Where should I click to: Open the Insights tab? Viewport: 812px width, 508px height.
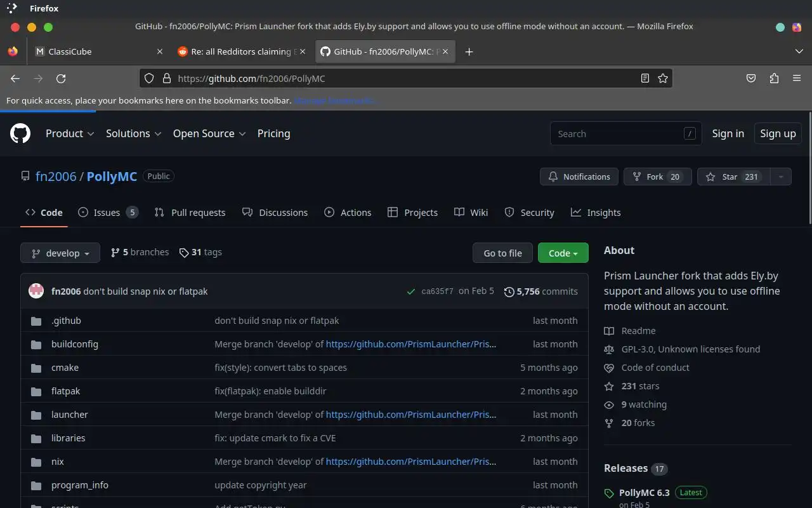(x=596, y=212)
